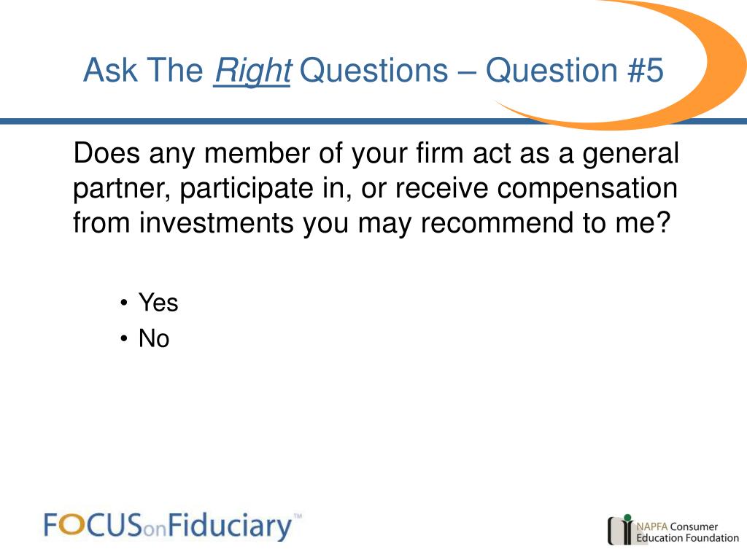Select the underlined word Right

(x=252, y=71)
